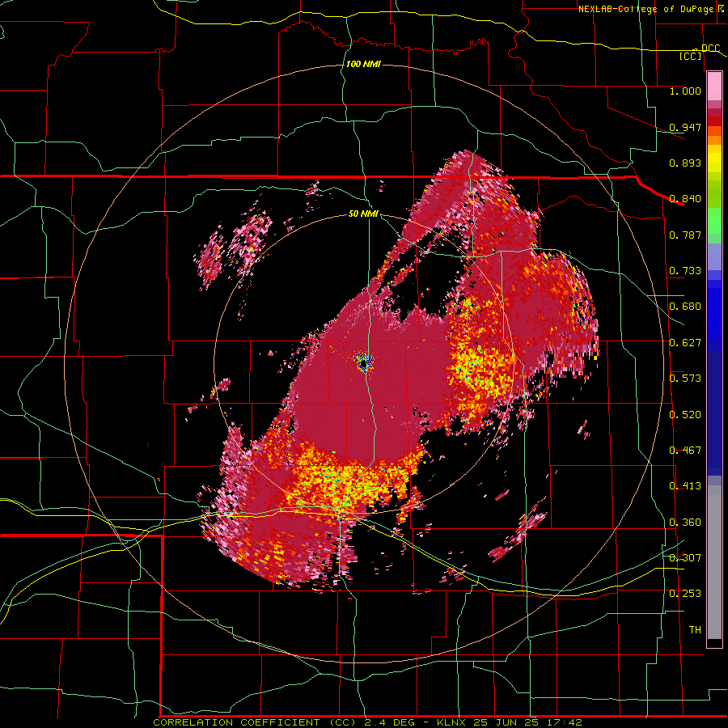Pick the orange segment of the color scale
The width and height of the screenshot is (728, 728).
click(714, 140)
